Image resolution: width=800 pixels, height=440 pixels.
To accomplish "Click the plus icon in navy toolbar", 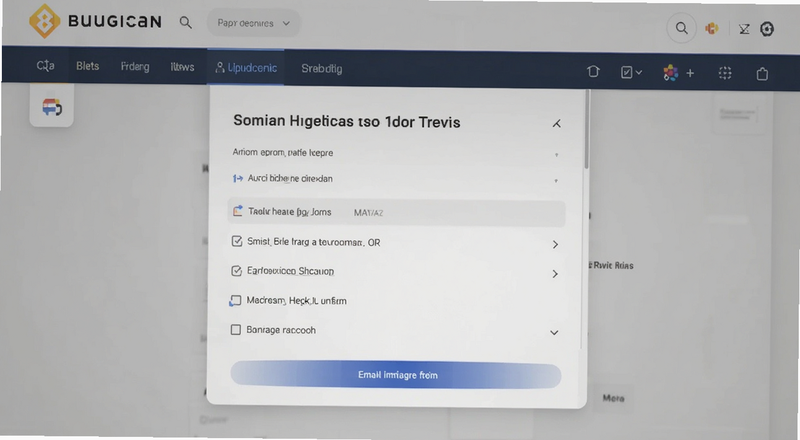I will [690, 74].
